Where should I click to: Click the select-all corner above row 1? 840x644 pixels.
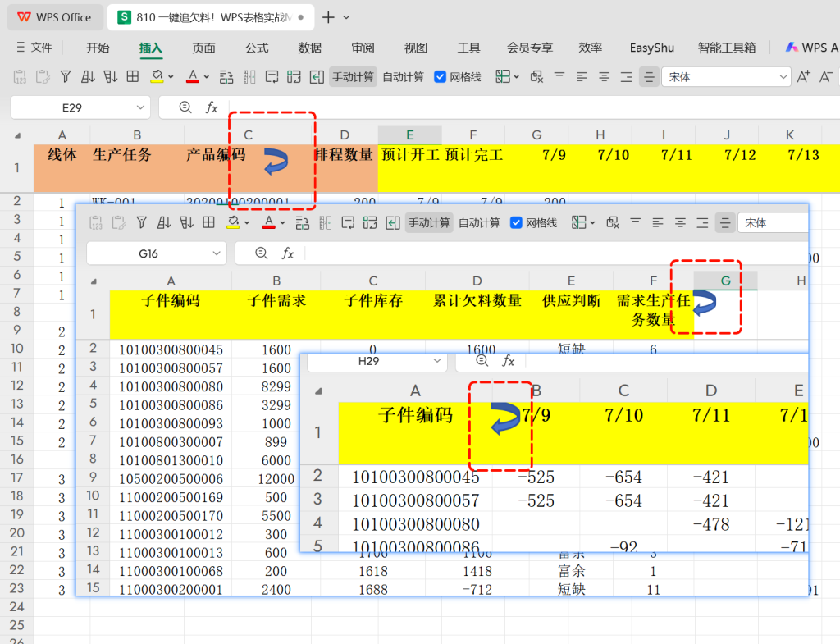[x=18, y=135]
